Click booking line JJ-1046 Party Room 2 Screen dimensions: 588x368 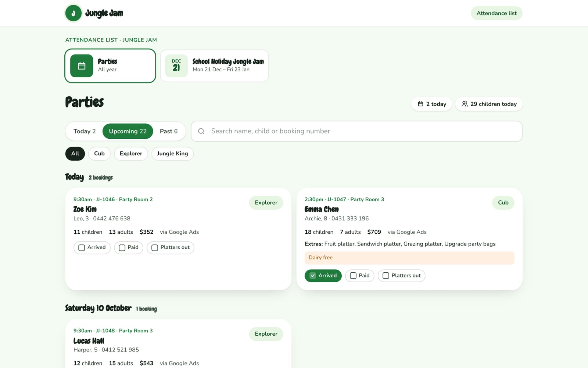click(113, 199)
